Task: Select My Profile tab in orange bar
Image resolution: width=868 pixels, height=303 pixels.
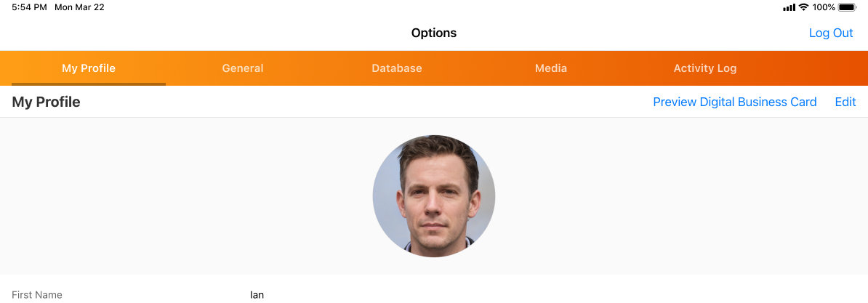Action: tap(89, 68)
